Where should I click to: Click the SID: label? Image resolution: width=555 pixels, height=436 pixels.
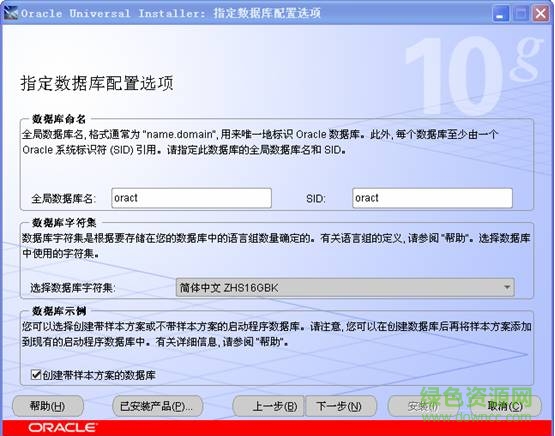[315, 199]
